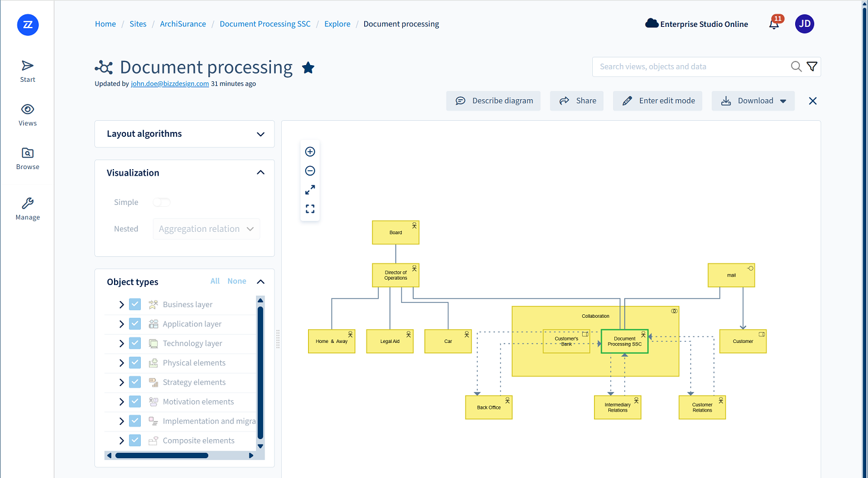Go to Home breadcrumb
Viewport: 868px width, 478px height.
click(106, 24)
